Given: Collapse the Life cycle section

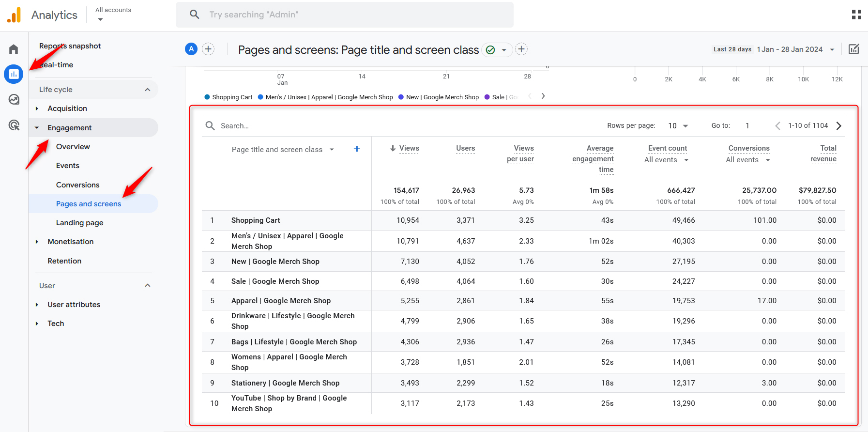Looking at the screenshot, I should (147, 90).
